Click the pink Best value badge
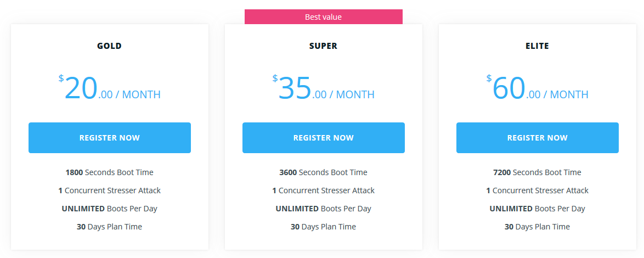 tap(324, 17)
